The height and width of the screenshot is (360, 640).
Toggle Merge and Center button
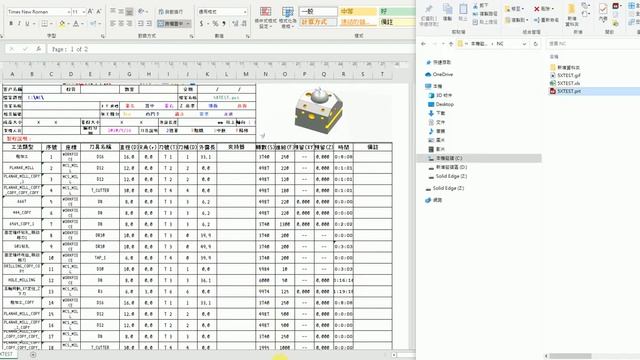click(171, 24)
